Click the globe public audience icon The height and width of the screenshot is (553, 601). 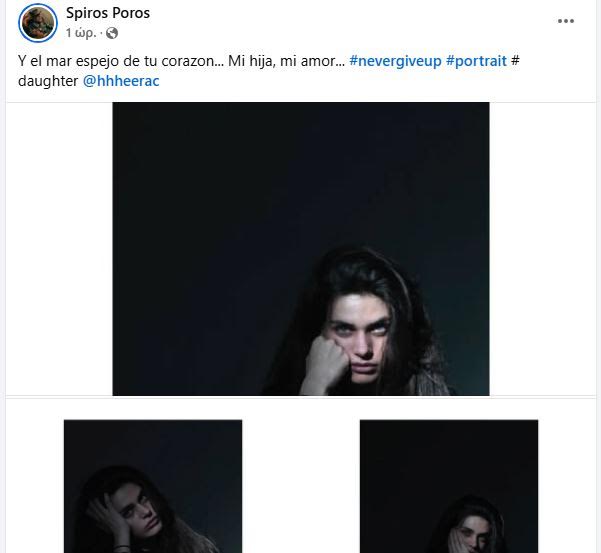(112, 33)
